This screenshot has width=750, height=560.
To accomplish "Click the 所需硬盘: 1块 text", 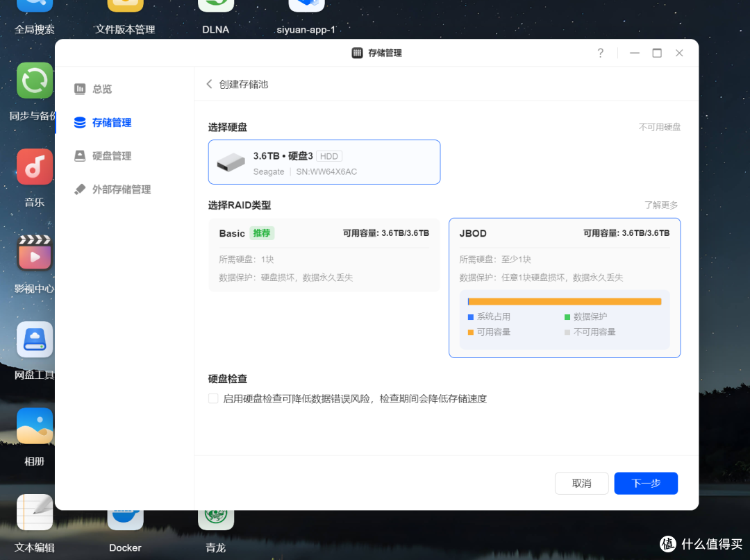I will point(247,260).
